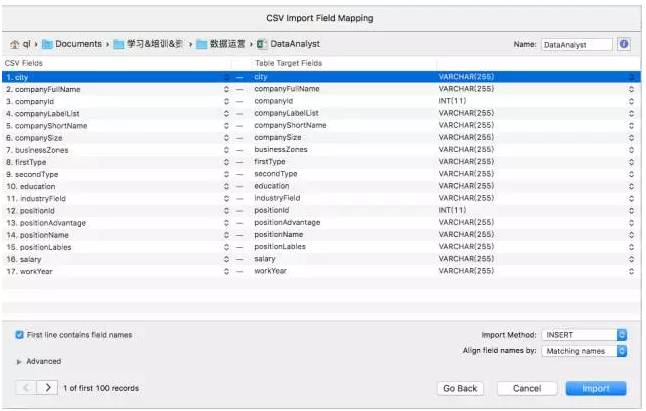Open CSV field selector for companyId row

(226, 101)
